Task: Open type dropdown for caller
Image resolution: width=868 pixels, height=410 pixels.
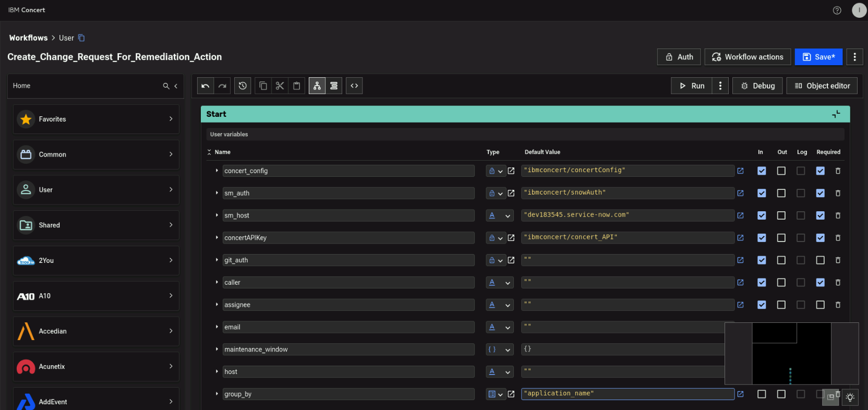Action: [x=500, y=282]
